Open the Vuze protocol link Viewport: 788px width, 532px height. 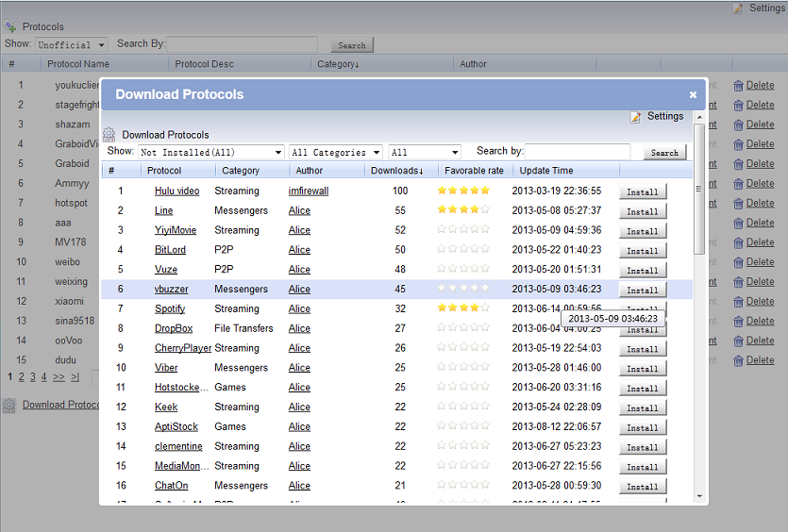[x=166, y=269]
